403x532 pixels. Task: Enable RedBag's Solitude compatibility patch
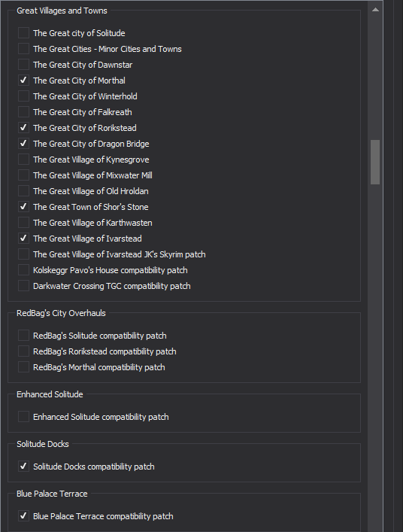click(23, 336)
